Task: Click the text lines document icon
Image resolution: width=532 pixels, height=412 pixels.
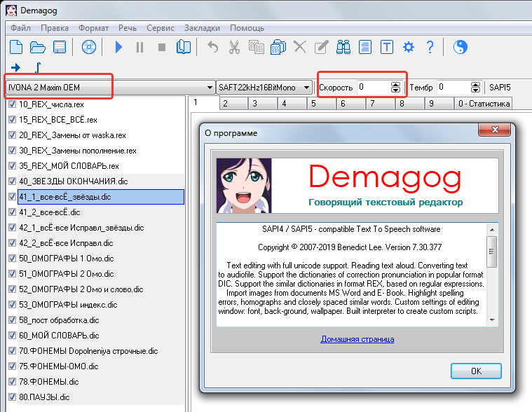Action: (x=365, y=47)
